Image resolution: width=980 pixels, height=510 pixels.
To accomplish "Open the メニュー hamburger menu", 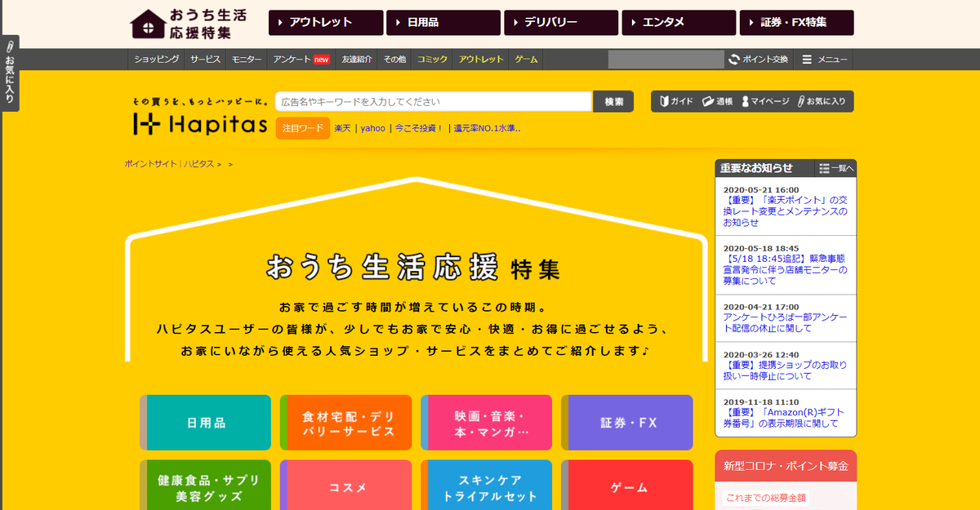I will coord(825,60).
